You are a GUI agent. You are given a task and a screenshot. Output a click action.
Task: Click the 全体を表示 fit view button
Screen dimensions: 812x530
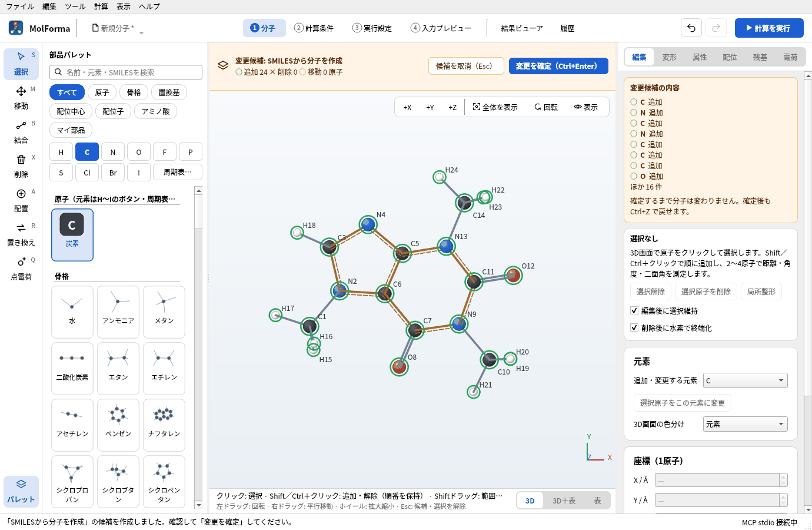(x=495, y=107)
